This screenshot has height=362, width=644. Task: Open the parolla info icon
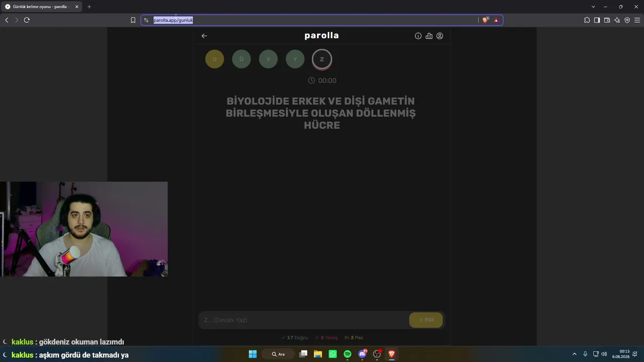(x=418, y=36)
